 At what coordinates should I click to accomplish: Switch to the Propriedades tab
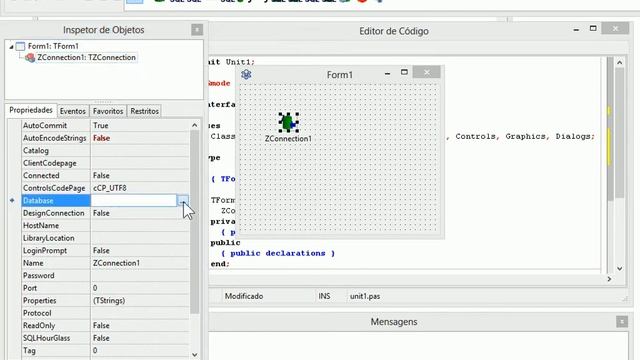click(31, 110)
